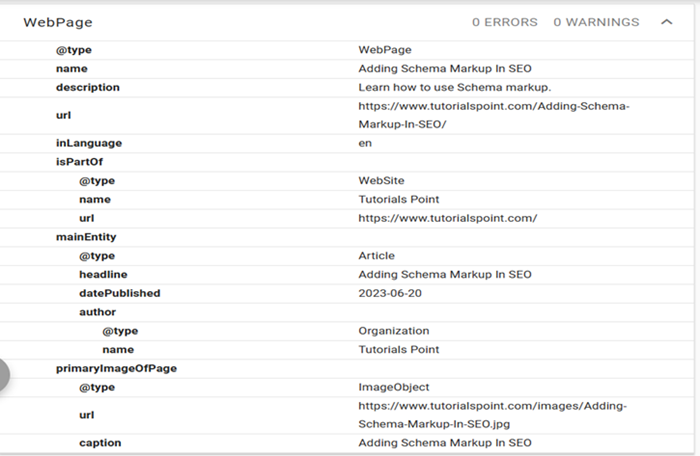
Task: Click the ImageObject type value
Action: pyautogui.click(x=393, y=387)
